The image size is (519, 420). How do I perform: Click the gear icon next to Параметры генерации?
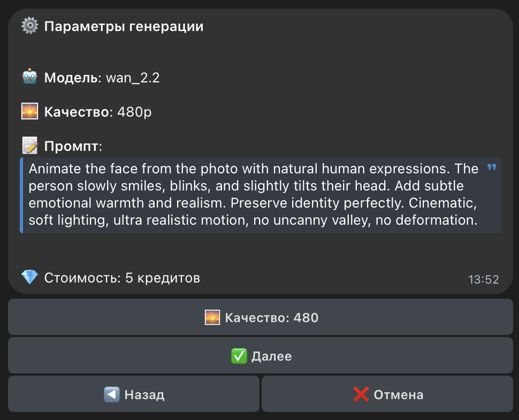[x=29, y=25]
